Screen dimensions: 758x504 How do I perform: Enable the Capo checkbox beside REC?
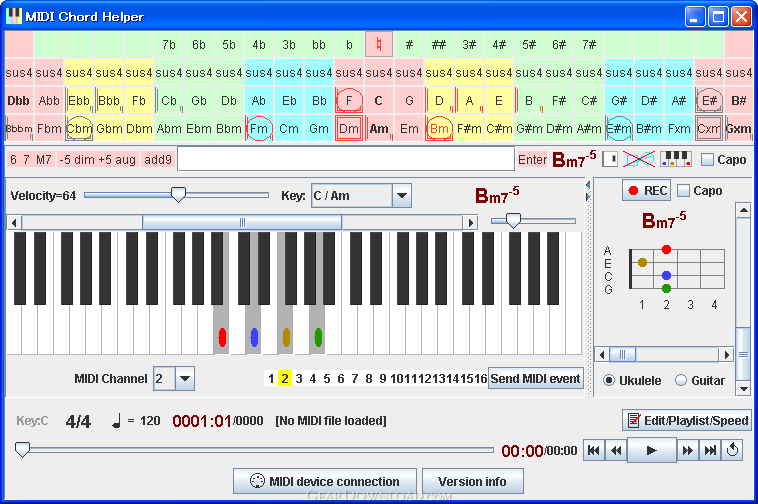point(683,191)
